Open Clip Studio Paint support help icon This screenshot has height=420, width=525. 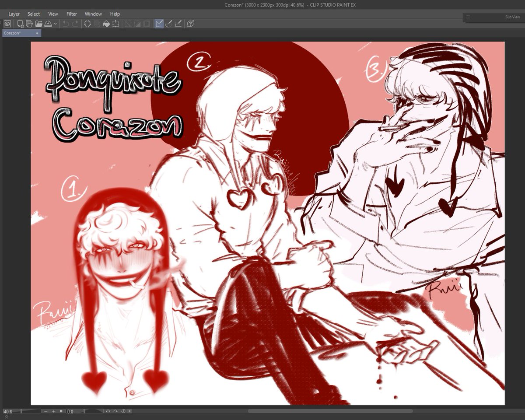click(190, 24)
